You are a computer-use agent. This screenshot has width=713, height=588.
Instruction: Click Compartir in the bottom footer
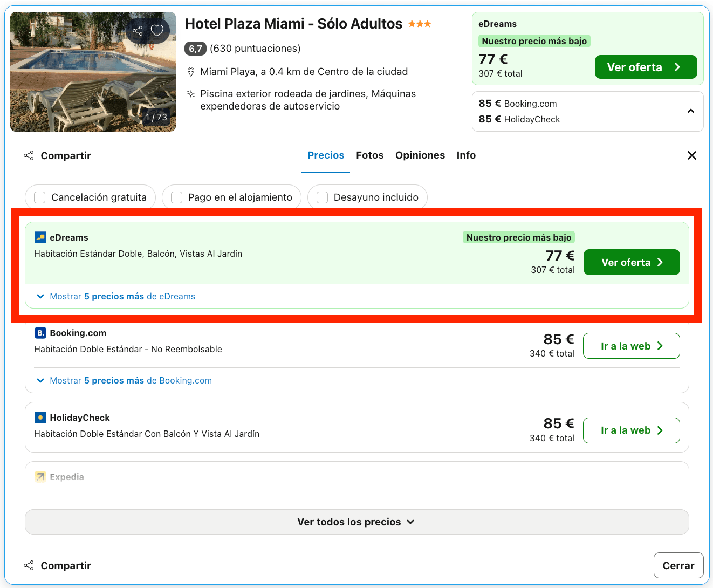point(57,565)
